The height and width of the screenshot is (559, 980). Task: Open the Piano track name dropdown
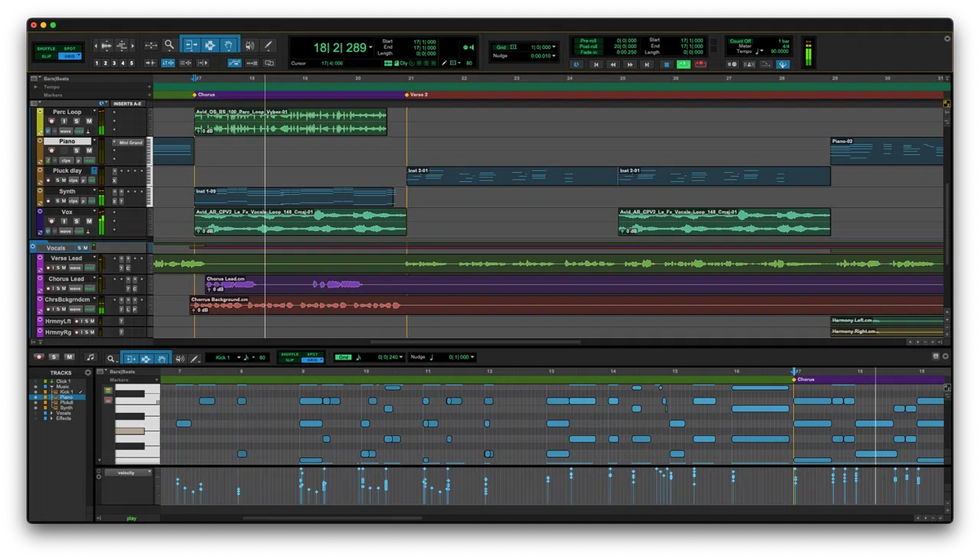[94, 139]
